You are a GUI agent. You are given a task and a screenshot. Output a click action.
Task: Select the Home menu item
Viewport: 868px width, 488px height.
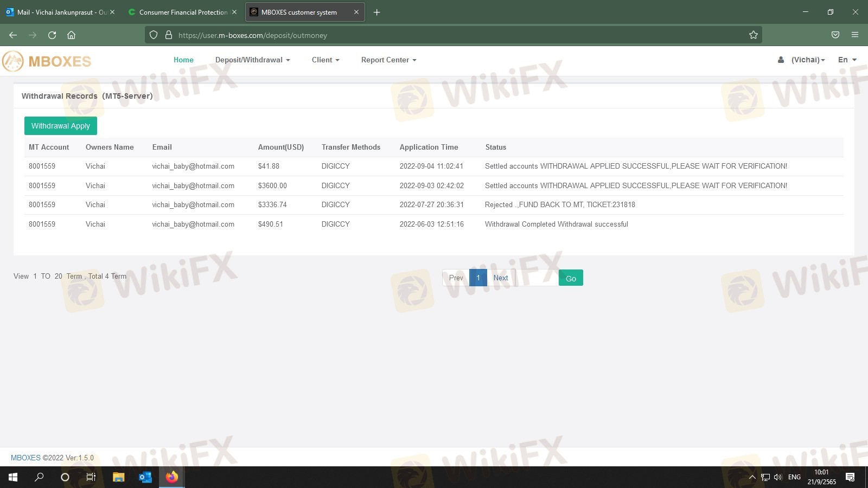pyautogui.click(x=183, y=60)
